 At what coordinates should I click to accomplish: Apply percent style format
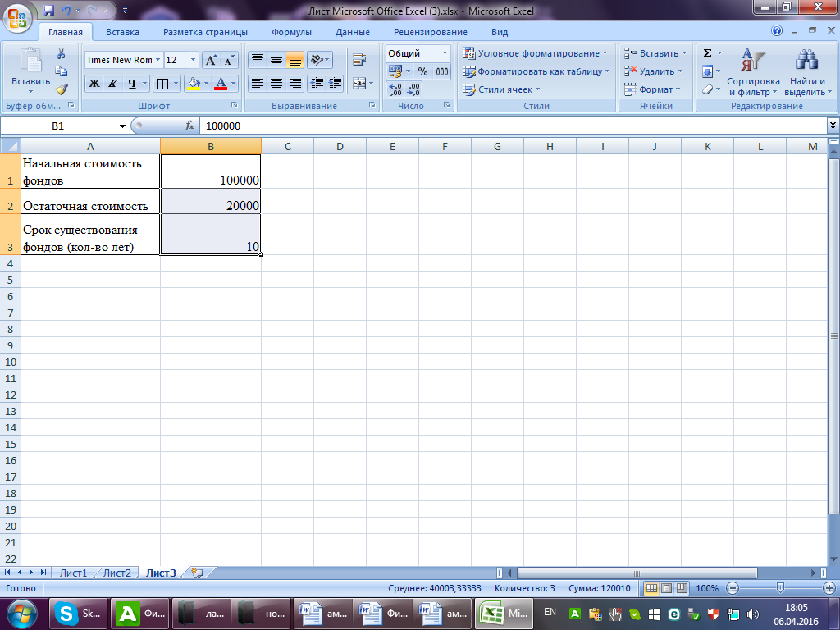422,71
